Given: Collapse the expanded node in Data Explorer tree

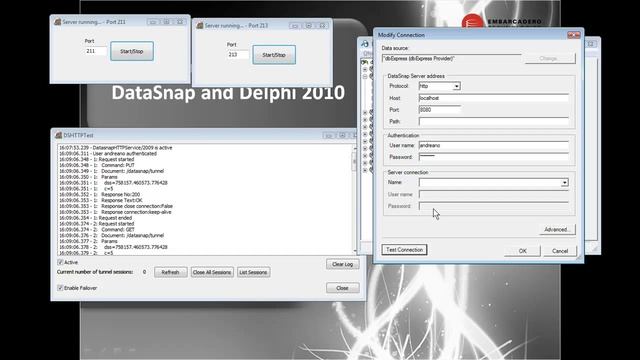Looking at the screenshot, I should (365, 76).
